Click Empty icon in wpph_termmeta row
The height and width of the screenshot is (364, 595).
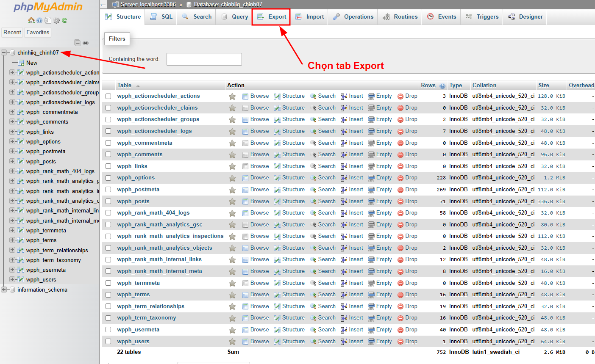(x=371, y=283)
